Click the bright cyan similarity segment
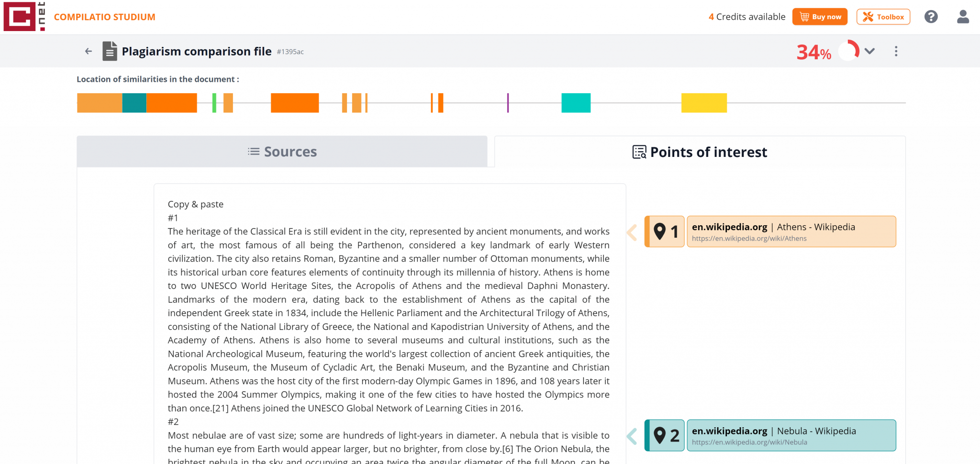 pyautogui.click(x=576, y=103)
